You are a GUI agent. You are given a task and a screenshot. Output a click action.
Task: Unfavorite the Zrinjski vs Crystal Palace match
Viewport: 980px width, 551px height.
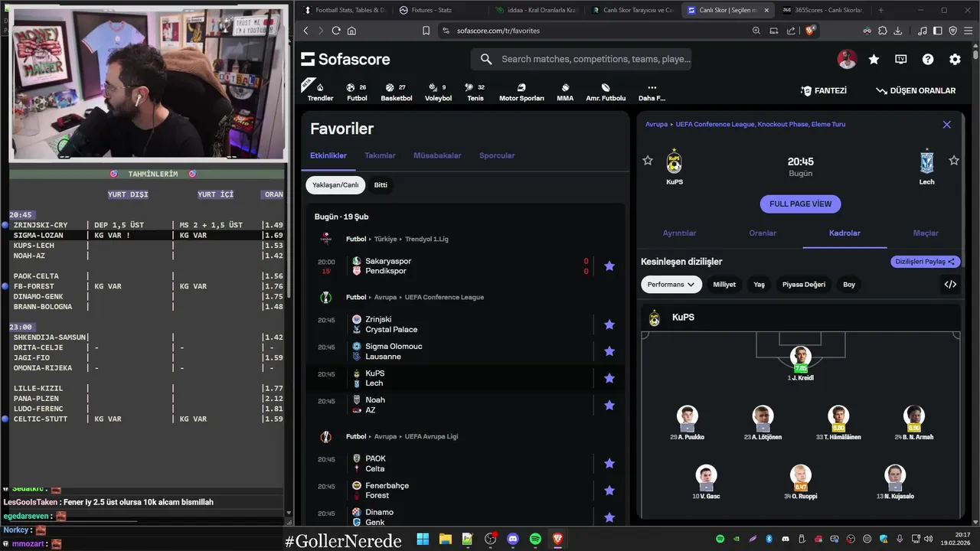(x=609, y=324)
